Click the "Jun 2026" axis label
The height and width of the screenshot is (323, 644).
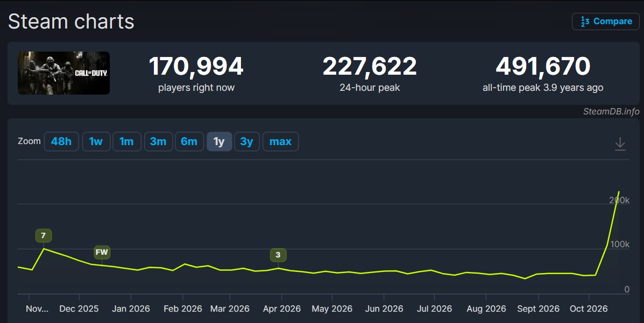[384, 308]
